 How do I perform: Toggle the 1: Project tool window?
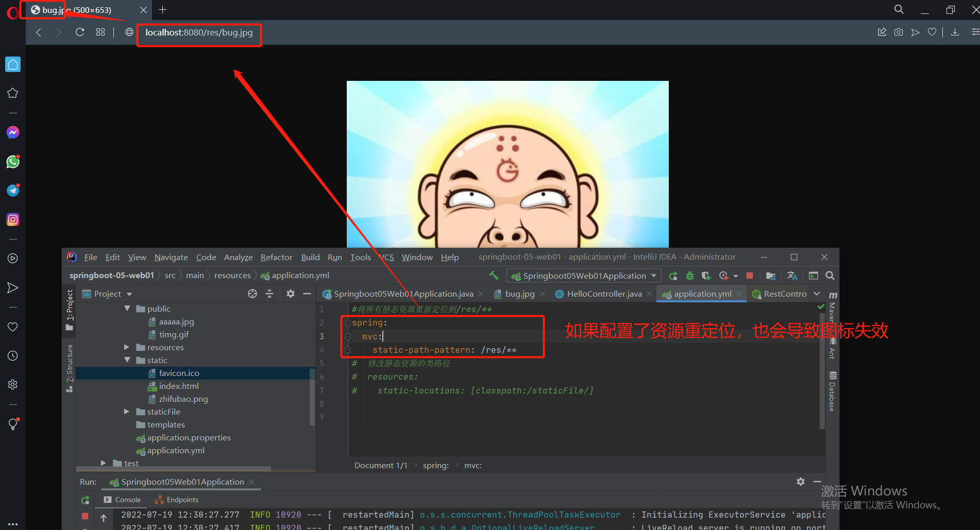(70, 311)
